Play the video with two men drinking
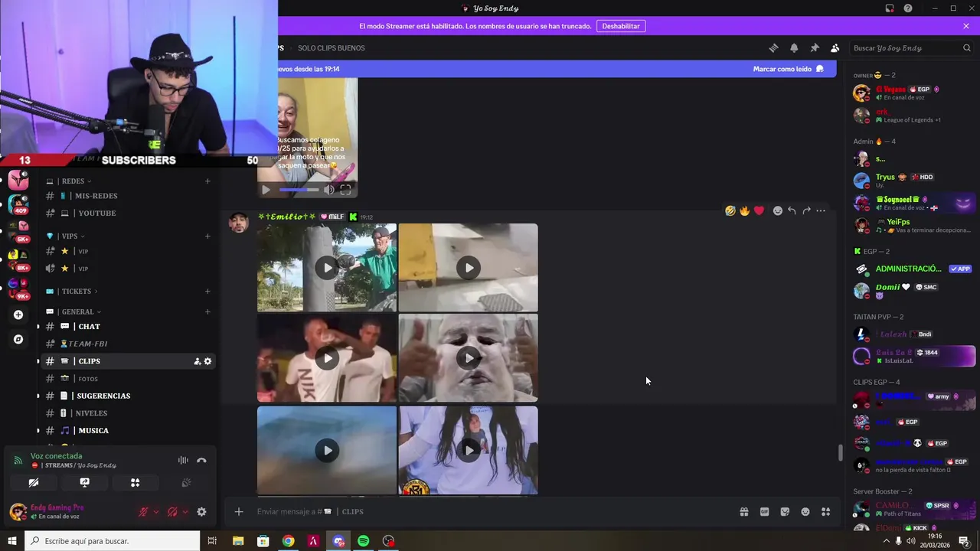The width and height of the screenshot is (980, 551). 327,358
